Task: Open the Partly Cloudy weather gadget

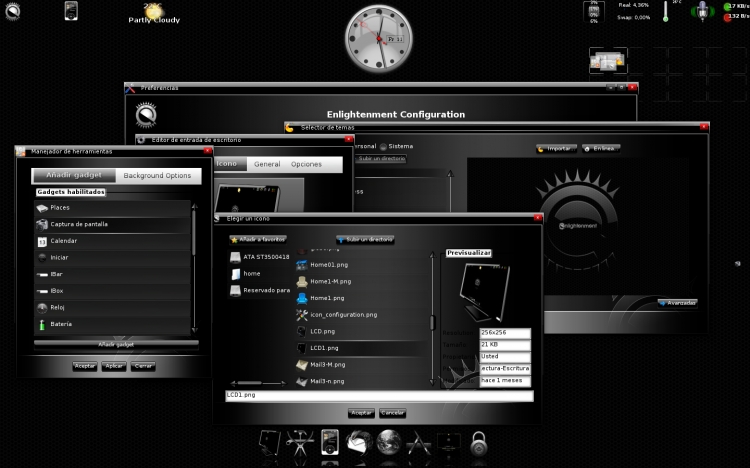Action: [154, 13]
